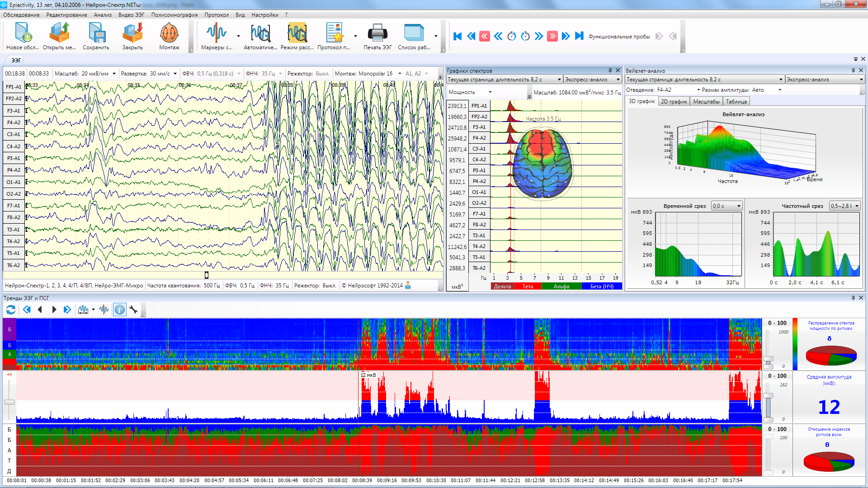Open the Мощность dropdown
The height and width of the screenshot is (488, 868).
tap(490, 92)
